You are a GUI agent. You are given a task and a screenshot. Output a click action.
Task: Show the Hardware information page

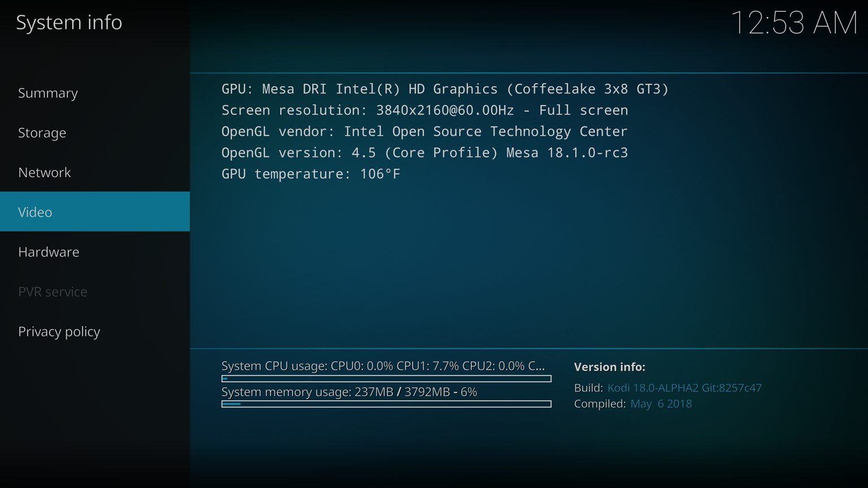[x=49, y=252]
